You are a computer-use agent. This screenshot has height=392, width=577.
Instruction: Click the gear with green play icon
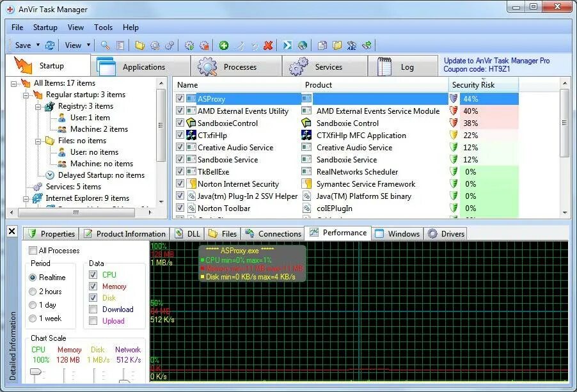click(x=189, y=45)
